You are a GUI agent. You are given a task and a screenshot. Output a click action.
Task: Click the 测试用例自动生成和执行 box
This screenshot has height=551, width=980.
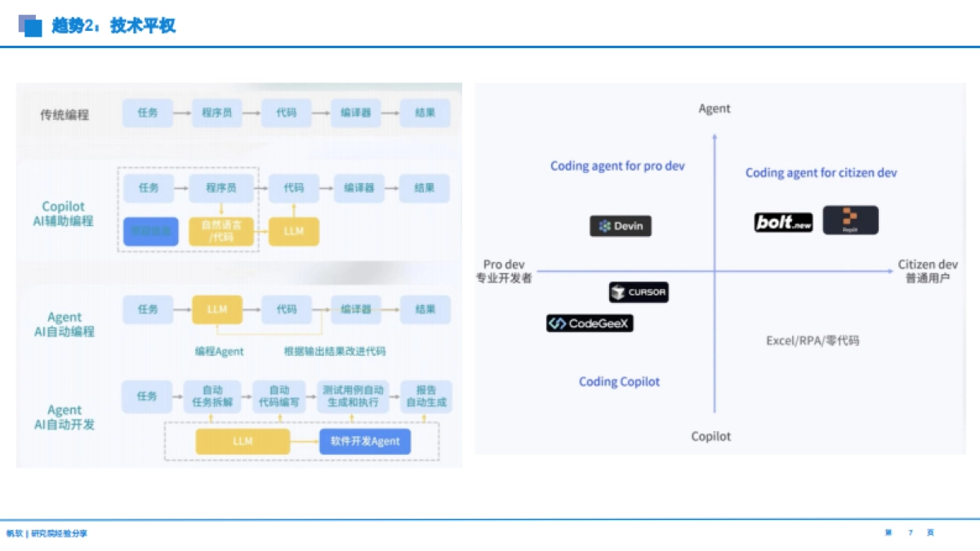pyautogui.click(x=353, y=397)
